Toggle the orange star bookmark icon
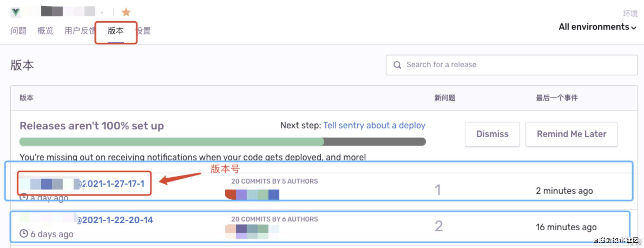 click(x=126, y=12)
